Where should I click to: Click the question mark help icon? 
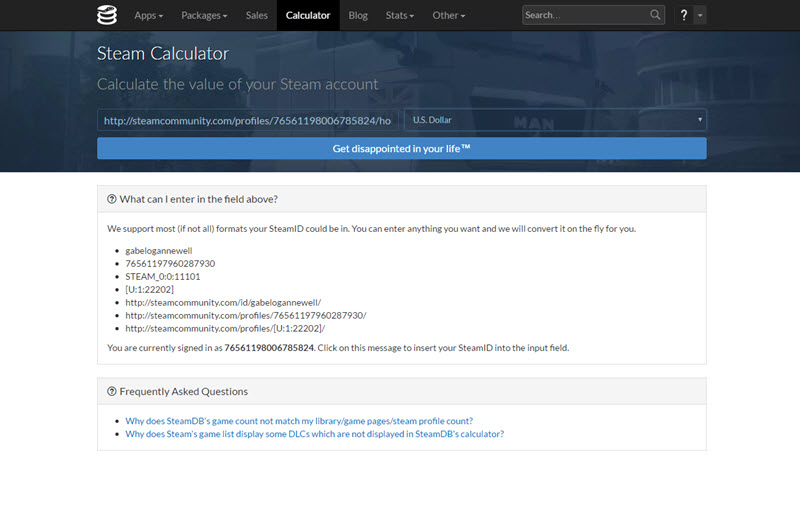point(684,15)
